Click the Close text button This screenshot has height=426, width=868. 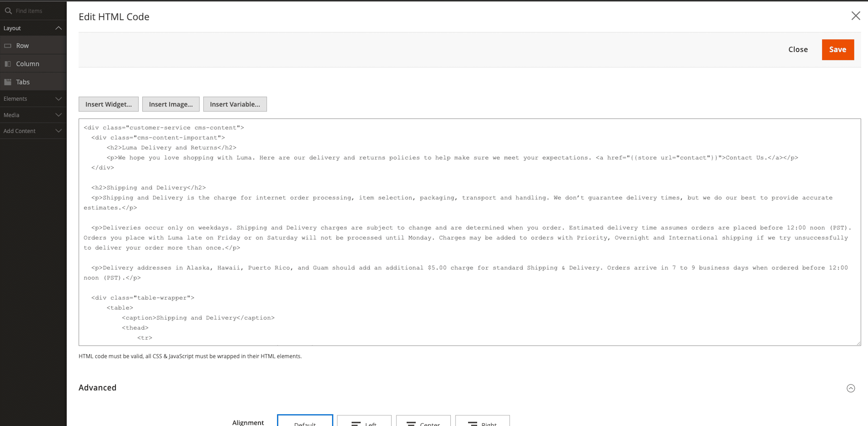[x=798, y=49]
